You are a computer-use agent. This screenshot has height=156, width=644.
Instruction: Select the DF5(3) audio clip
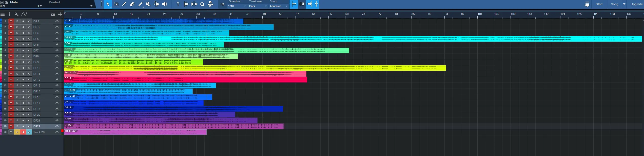pyautogui.click(x=353, y=39)
